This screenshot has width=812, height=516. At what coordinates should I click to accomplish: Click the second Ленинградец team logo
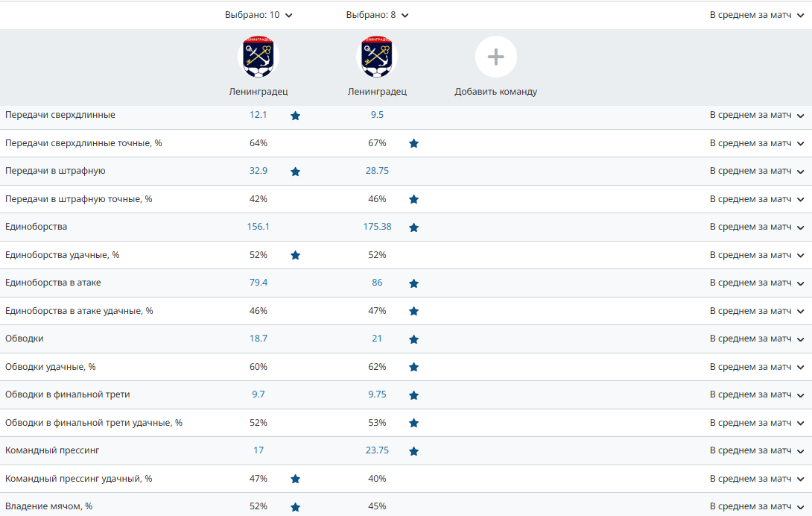(377, 58)
